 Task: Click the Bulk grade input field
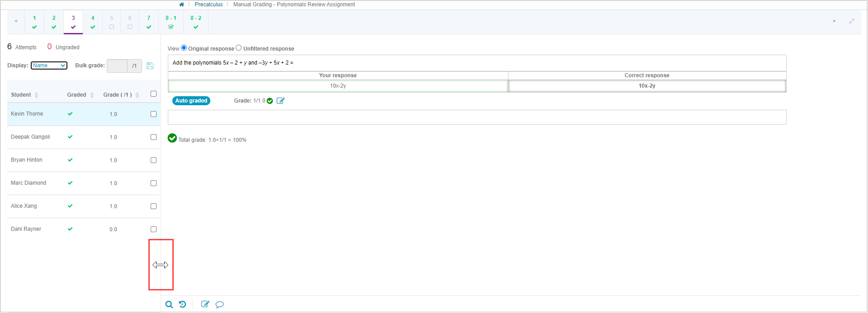pyautogui.click(x=117, y=66)
